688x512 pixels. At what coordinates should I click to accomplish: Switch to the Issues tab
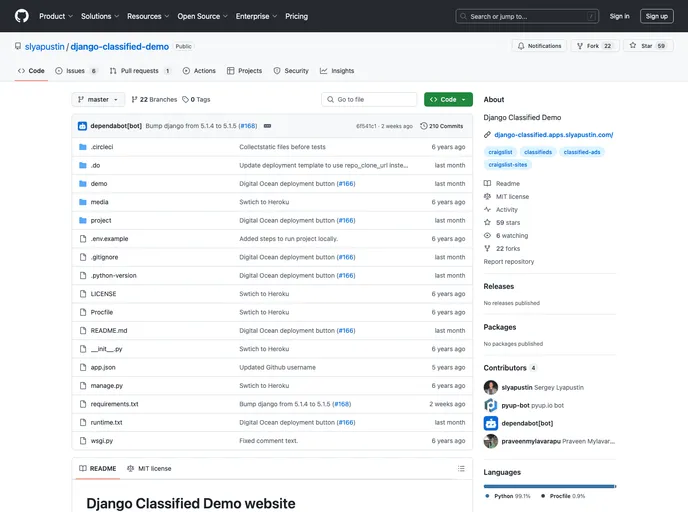76,71
